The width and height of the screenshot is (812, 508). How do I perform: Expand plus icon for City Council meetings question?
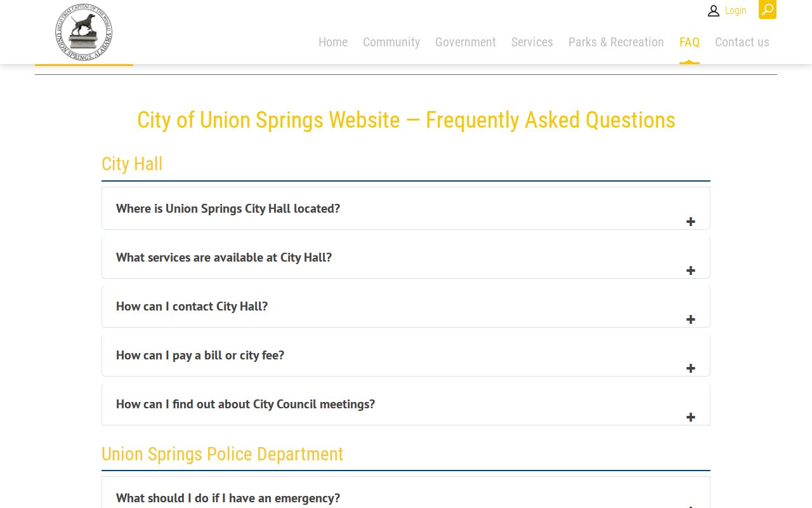tap(691, 417)
